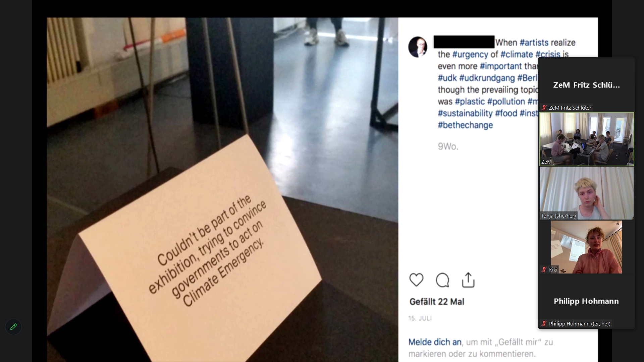Select the ZeM group video thumbnail
644x362 pixels.
click(x=586, y=139)
